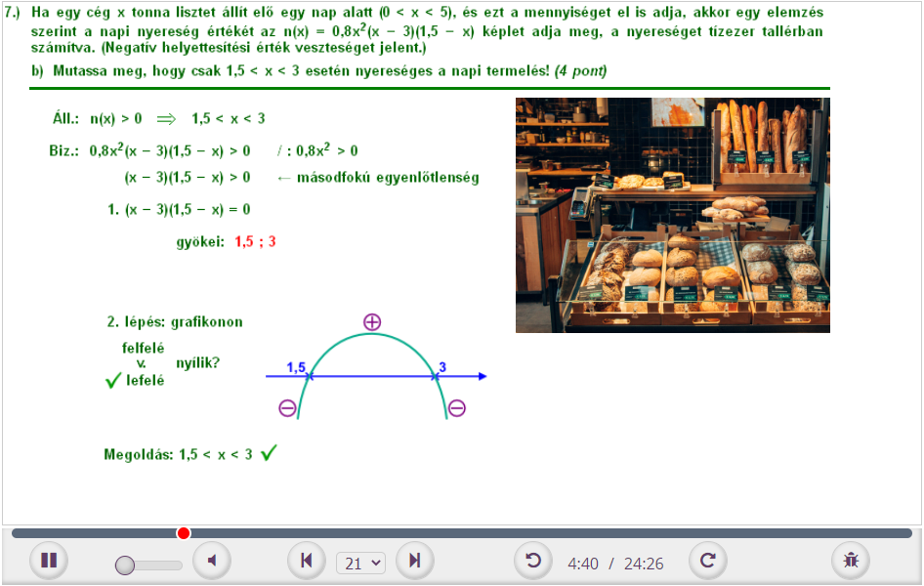Skip to the next slide
Screen dimensions: 924x586
pyautogui.click(x=415, y=561)
